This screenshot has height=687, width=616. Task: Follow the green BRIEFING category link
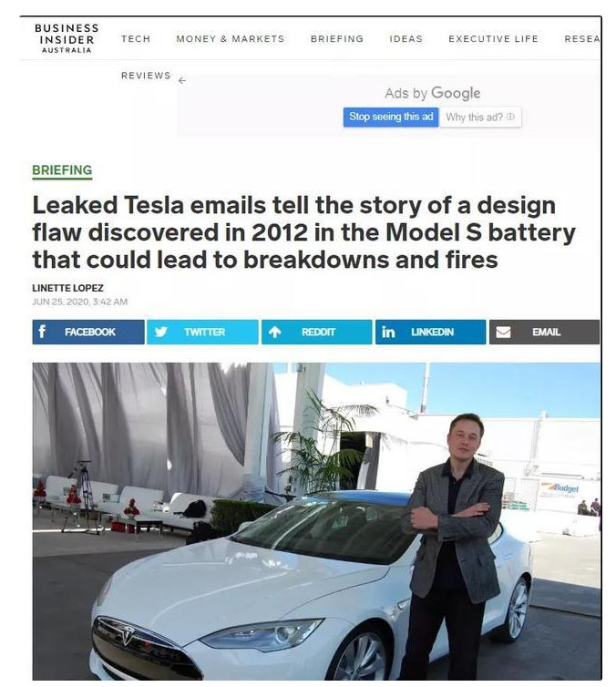click(x=62, y=170)
